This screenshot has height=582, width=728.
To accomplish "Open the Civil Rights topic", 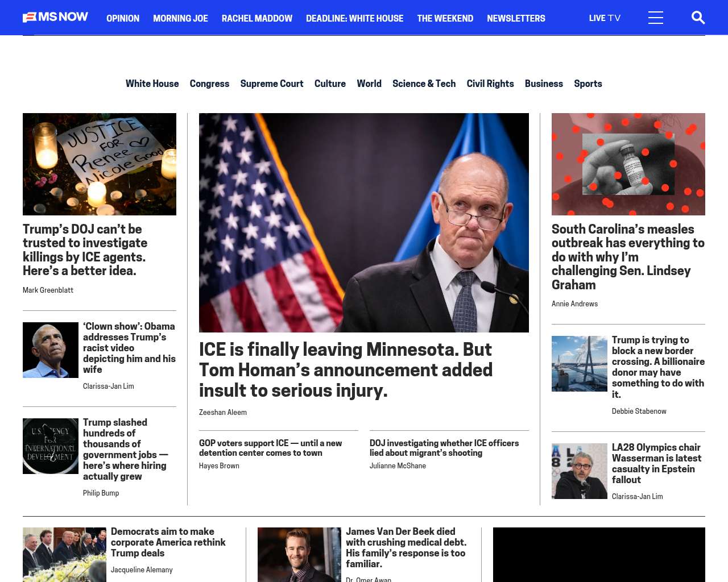I will click(x=490, y=84).
